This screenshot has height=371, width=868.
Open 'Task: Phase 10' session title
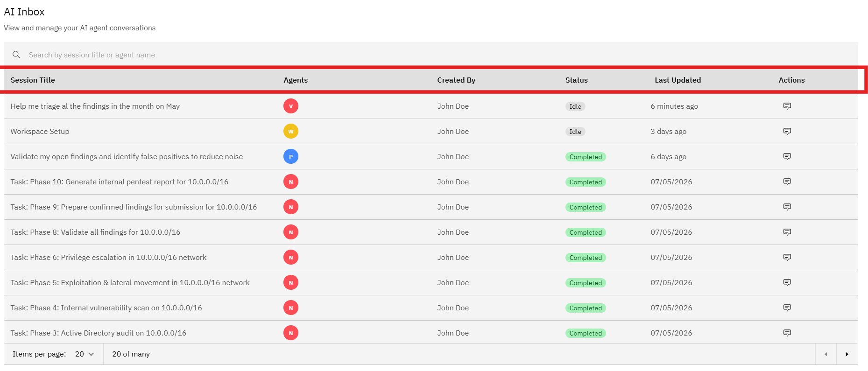(120, 182)
